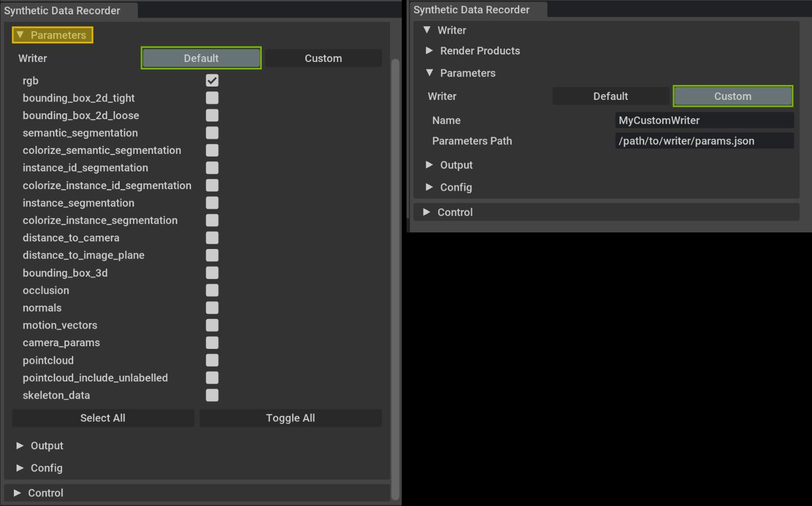Screen dimensions: 812x506
Task: Click the Select All button
Action: coord(103,418)
